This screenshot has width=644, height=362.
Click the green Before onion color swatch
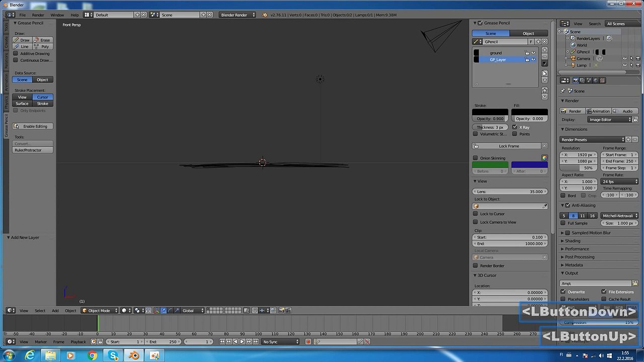(490, 165)
